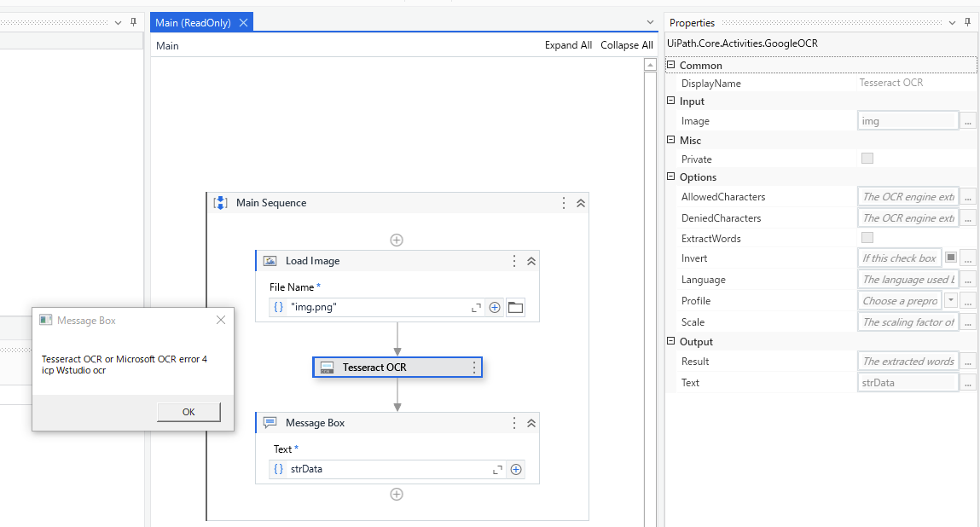Tick the Invert property checkbox
The width and height of the screenshot is (980, 527).
(x=951, y=258)
